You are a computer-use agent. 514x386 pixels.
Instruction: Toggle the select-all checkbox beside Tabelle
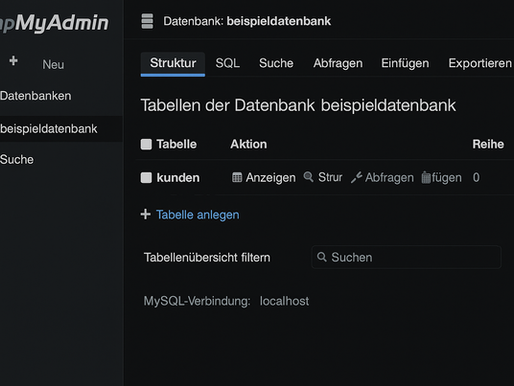click(x=146, y=144)
